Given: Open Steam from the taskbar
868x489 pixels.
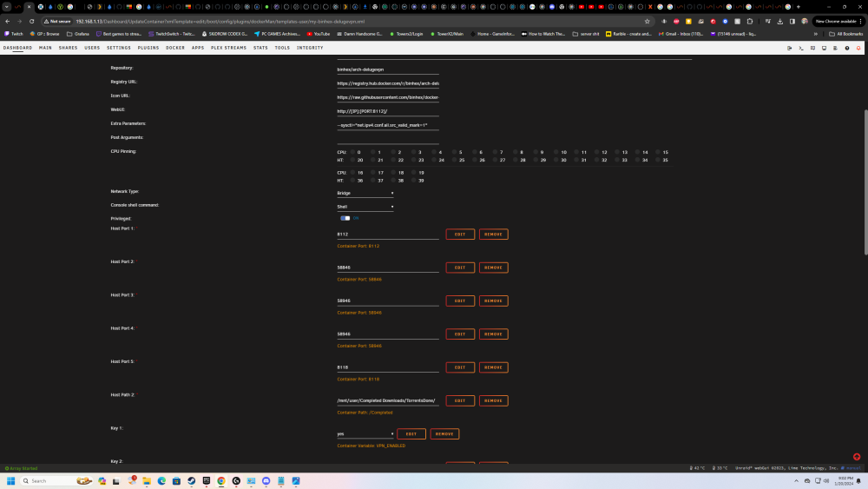Looking at the screenshot, I should click(192, 480).
